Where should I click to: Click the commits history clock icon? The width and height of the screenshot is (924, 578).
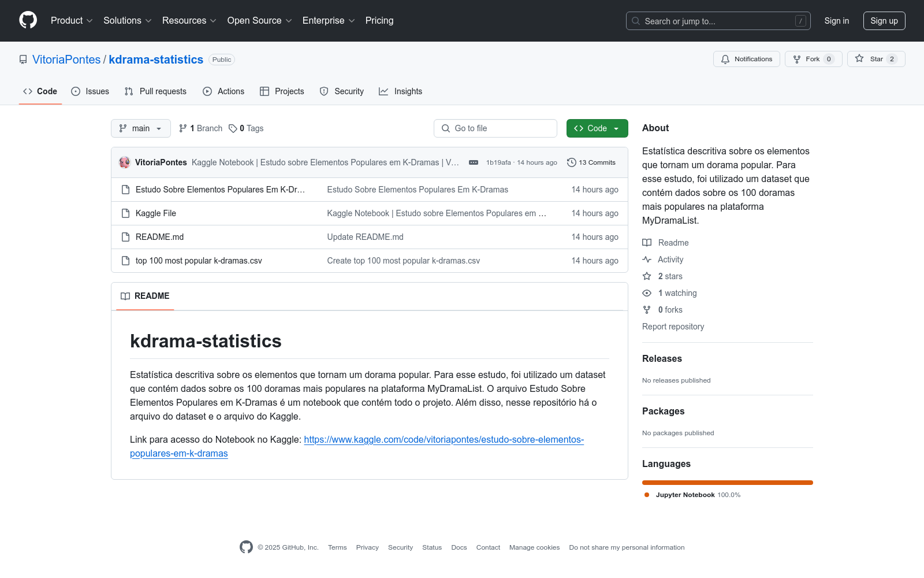(572, 162)
